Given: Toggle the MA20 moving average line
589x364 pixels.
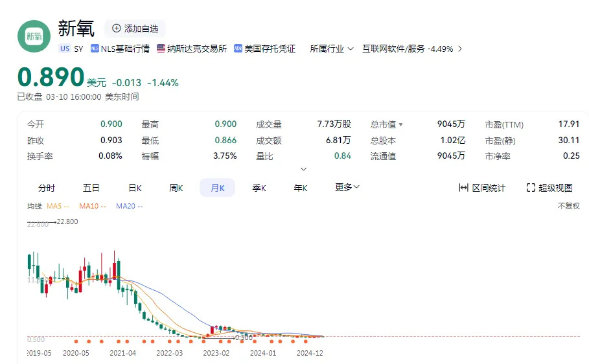Looking at the screenshot, I should coord(129,206).
